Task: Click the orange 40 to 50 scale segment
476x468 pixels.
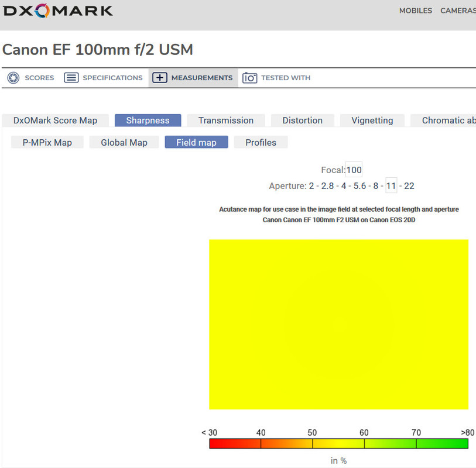Action: click(x=286, y=443)
